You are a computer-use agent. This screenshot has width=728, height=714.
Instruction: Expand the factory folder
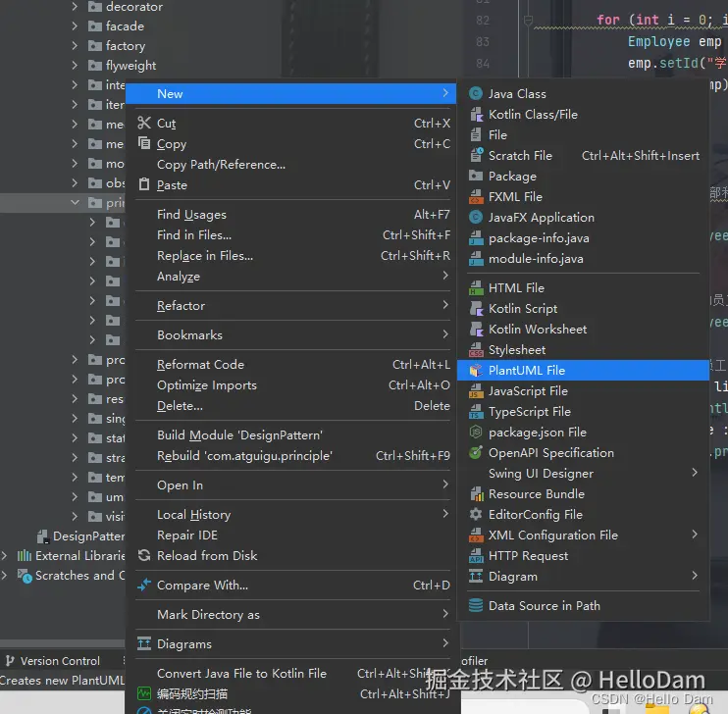click(x=75, y=45)
